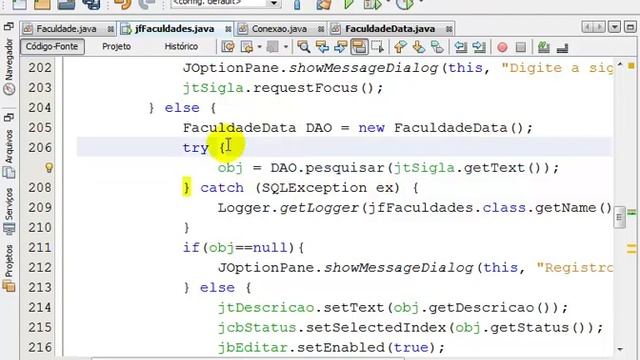Click the disabled Forward navigation icon
Viewport: 640px width, 360px height.
tap(273, 47)
